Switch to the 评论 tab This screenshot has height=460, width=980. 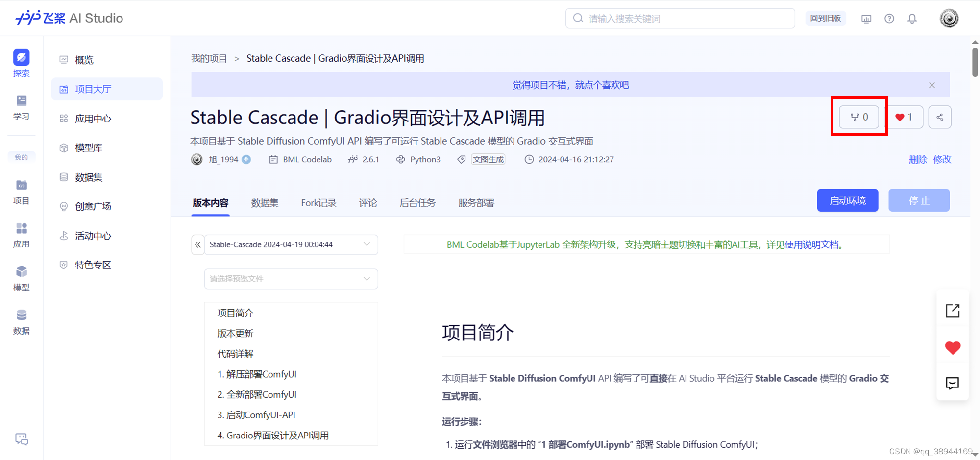pyautogui.click(x=368, y=203)
